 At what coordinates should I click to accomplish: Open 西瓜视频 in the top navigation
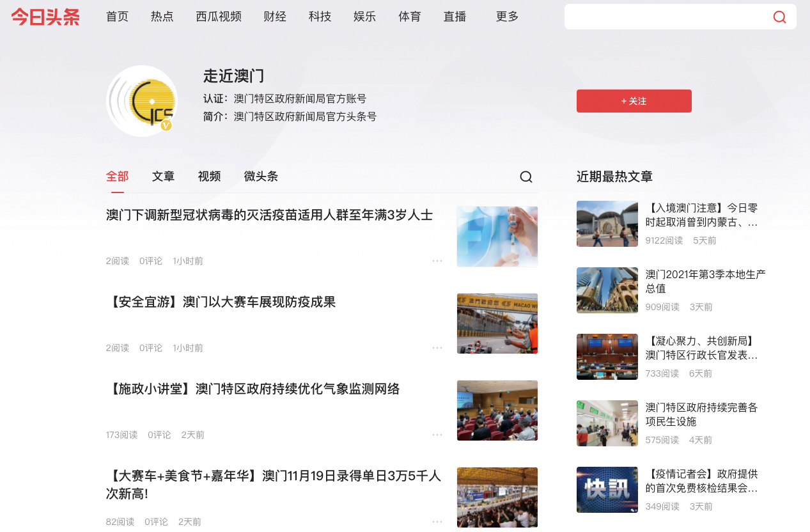tap(219, 17)
